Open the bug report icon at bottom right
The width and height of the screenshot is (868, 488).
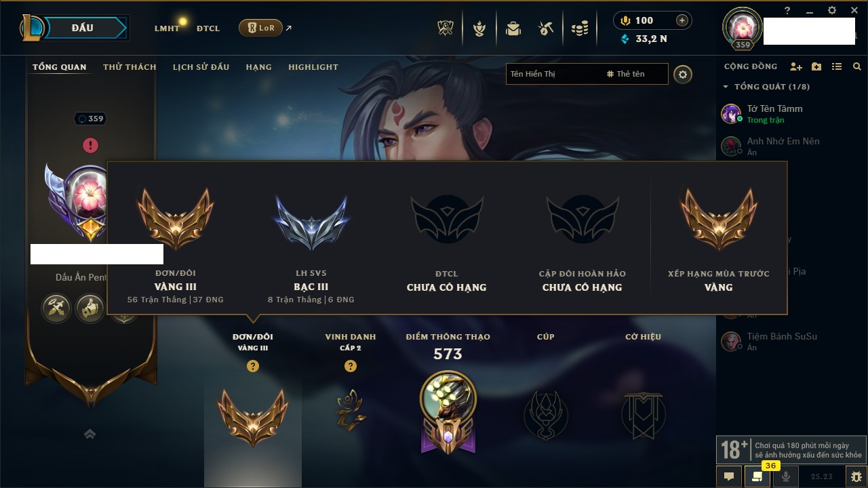pos(856,476)
